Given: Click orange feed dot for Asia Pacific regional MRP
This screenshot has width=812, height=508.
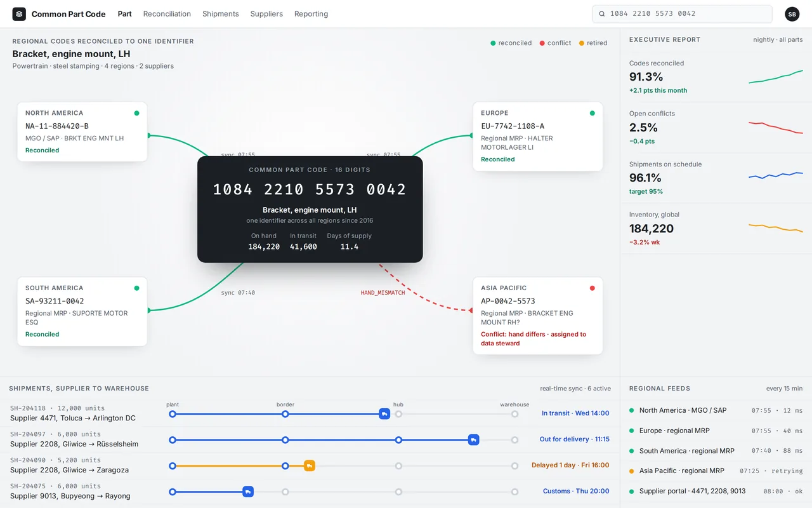Looking at the screenshot, I should (x=631, y=471).
